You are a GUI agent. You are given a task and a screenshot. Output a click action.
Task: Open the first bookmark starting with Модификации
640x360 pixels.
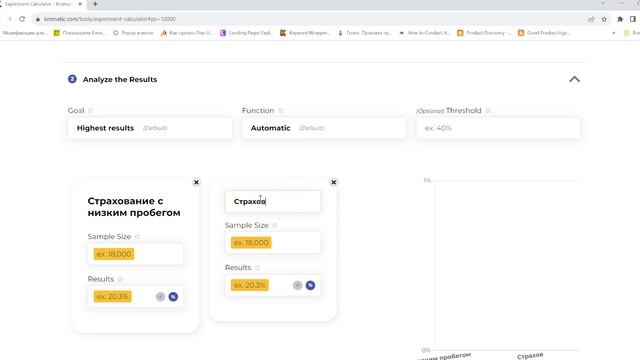point(24,33)
